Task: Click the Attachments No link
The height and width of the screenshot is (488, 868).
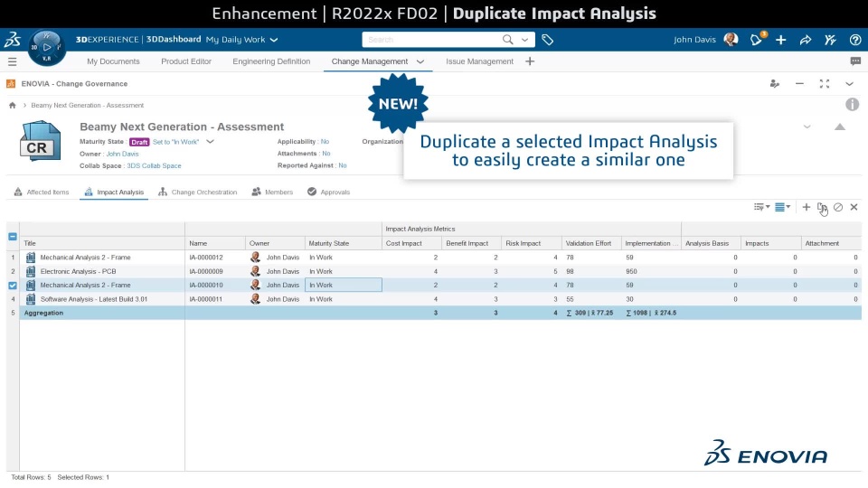Action: (326, 154)
